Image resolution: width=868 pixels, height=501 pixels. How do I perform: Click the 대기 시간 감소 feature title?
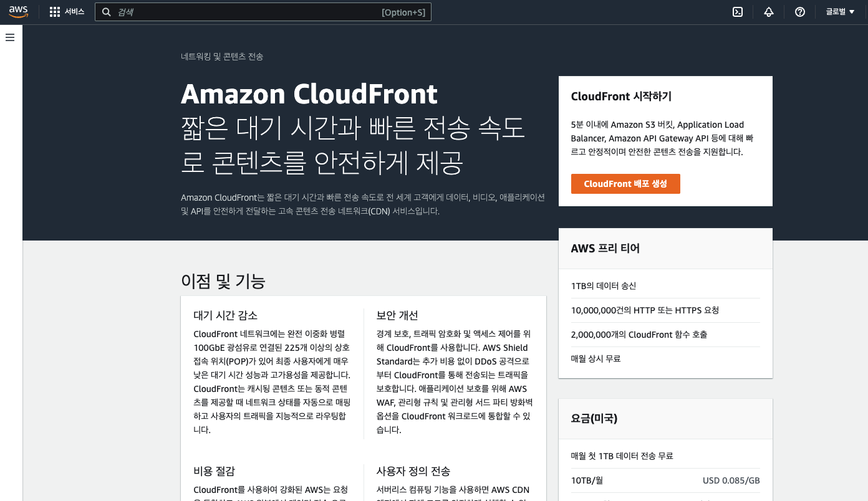[x=226, y=315]
